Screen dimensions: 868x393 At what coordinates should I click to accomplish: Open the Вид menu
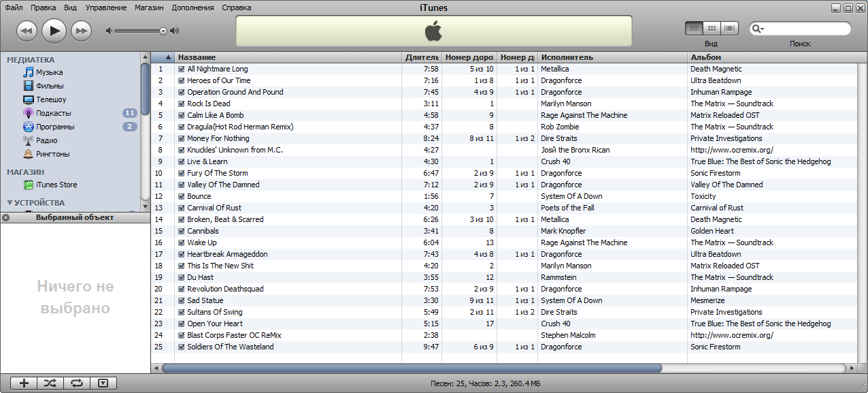pos(70,7)
